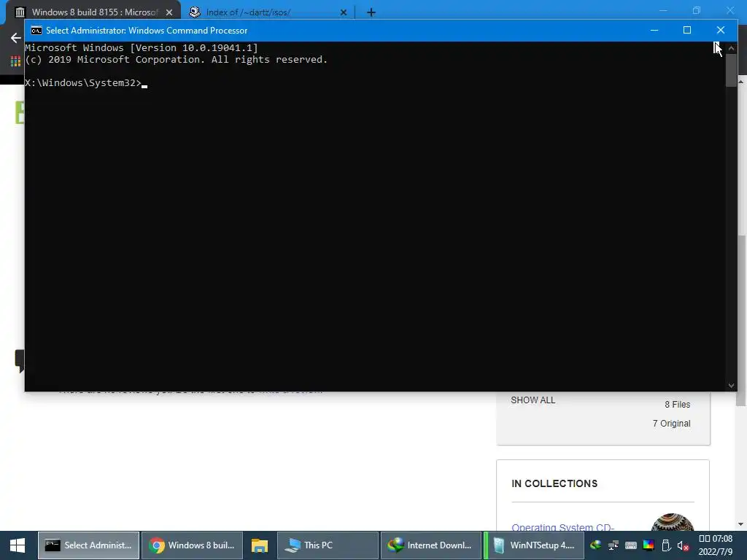
Task: Click the Chrome page scrollbar down arrow
Action: coord(741,525)
